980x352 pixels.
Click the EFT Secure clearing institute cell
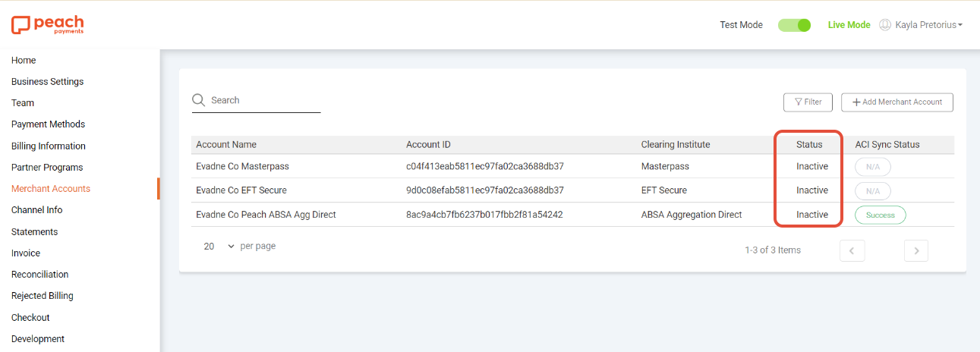(x=664, y=190)
